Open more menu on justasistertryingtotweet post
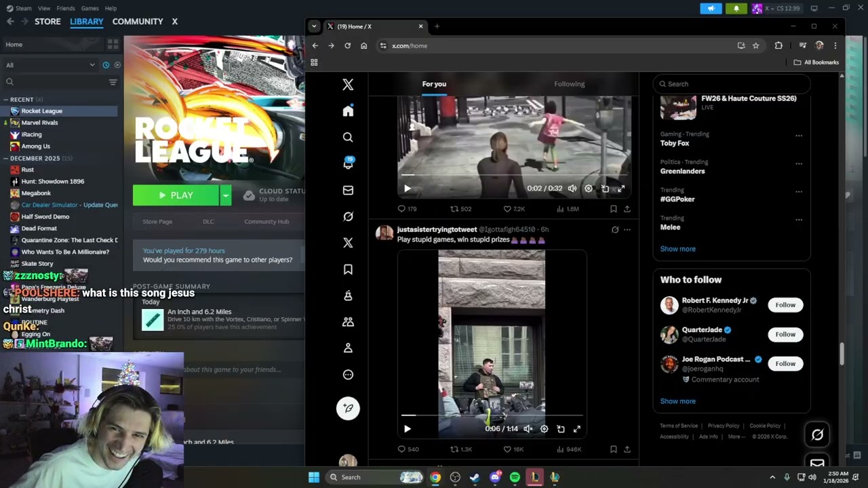 click(x=627, y=230)
